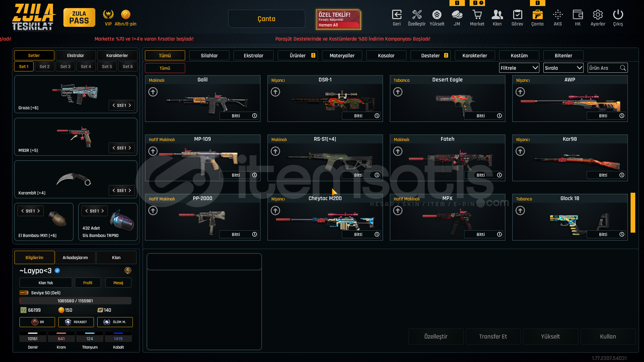Viewport: 644px width, 362px height.
Task: Open the Market shopping cart icon
Action: 477,15
